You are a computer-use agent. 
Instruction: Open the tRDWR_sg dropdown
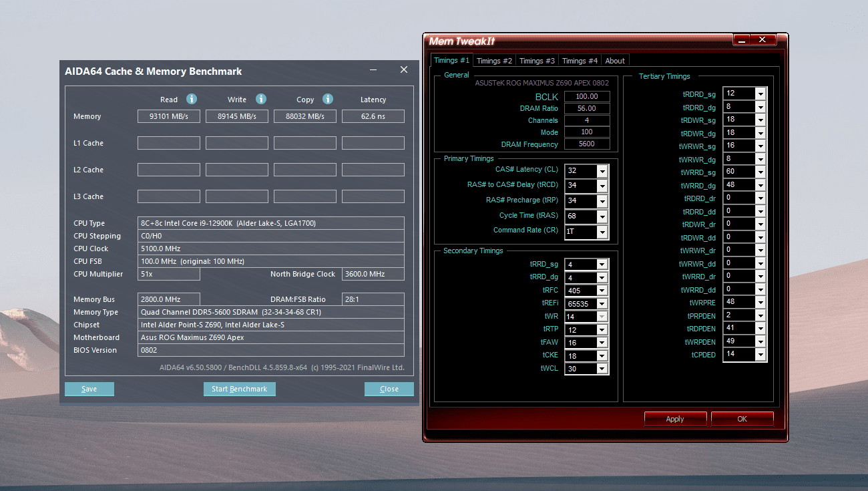click(761, 120)
